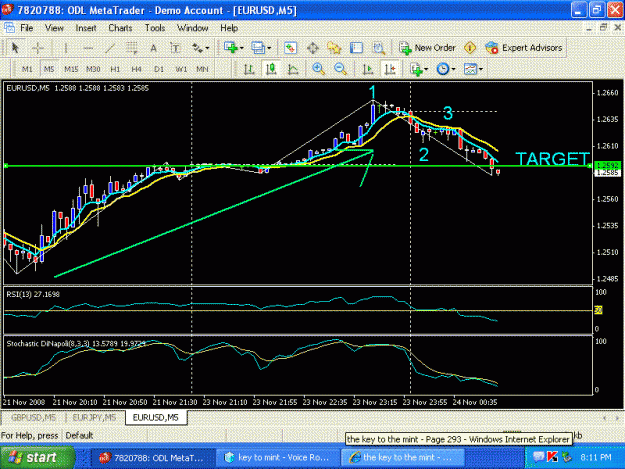Open the Window menu
The image size is (625, 469).
click(x=193, y=28)
